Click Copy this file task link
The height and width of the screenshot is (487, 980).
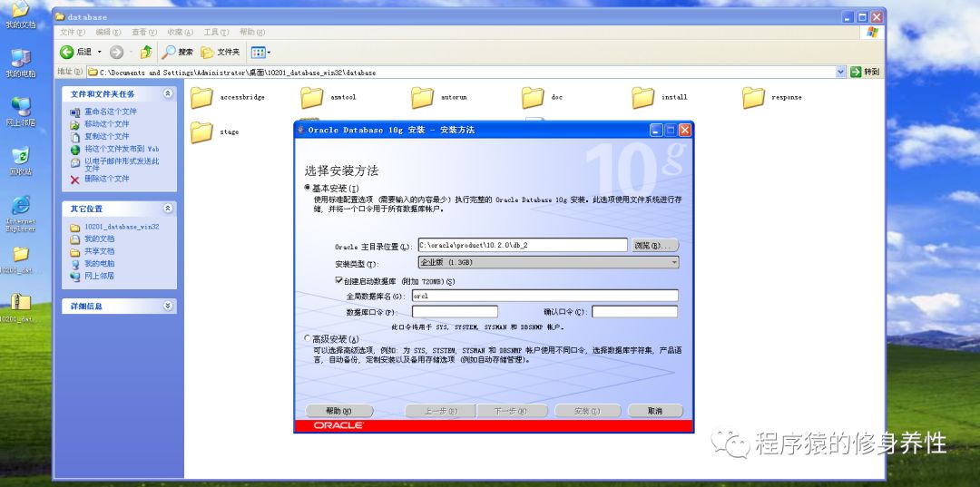point(100,136)
